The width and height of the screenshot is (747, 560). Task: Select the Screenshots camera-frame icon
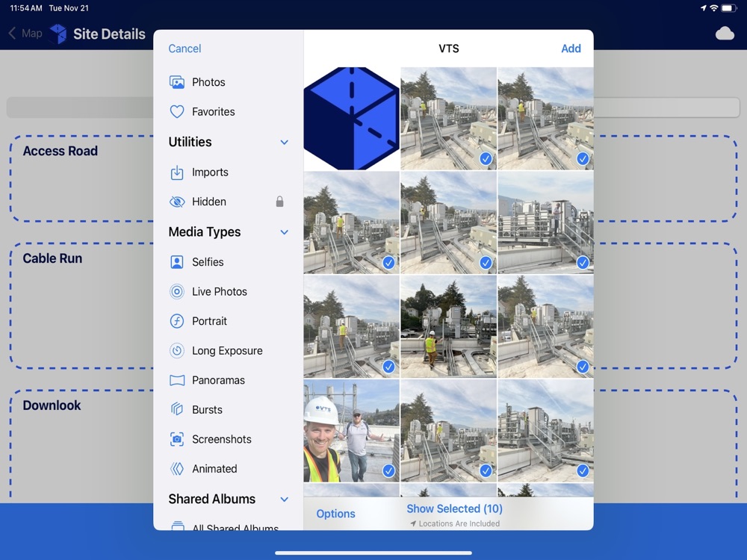(x=177, y=439)
